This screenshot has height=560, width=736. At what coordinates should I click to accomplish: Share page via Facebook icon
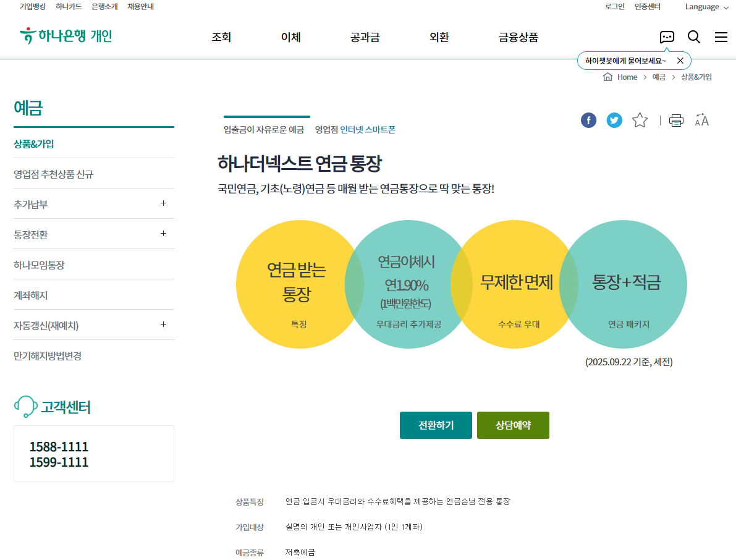588,120
